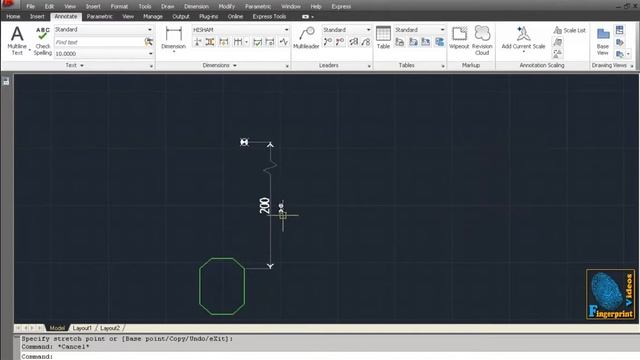Screen dimensions: 640x360
Task: Open the 10.0000 text height dropdown
Action: pos(151,53)
